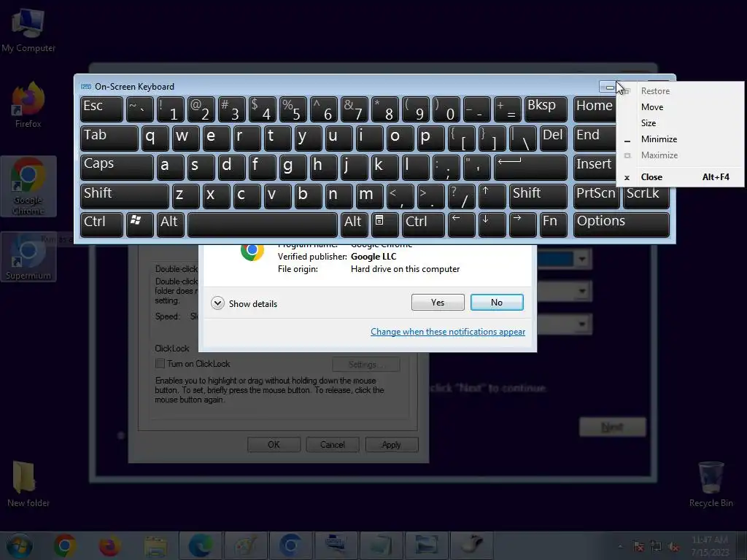
Task: Open New folder on the desktop
Action: 28,484
